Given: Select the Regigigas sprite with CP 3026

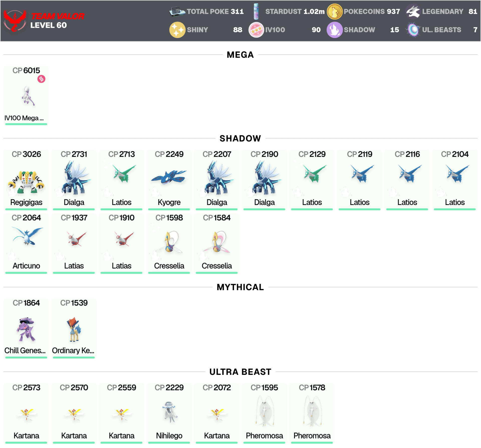Looking at the screenshot, I should click(26, 182).
